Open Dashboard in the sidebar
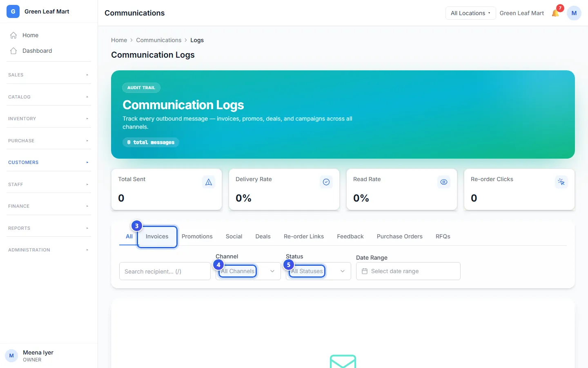Viewport: 588px width, 368px height. 49,51
